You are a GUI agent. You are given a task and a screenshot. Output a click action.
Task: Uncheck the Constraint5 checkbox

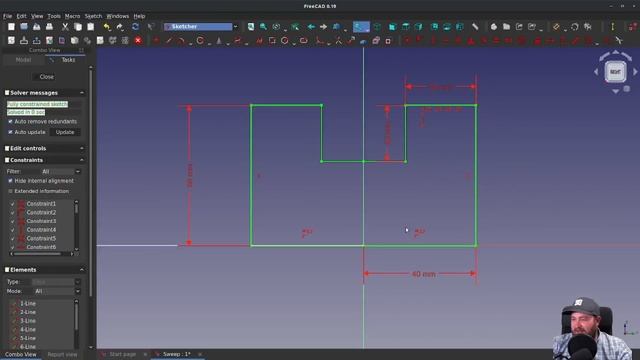click(12, 238)
